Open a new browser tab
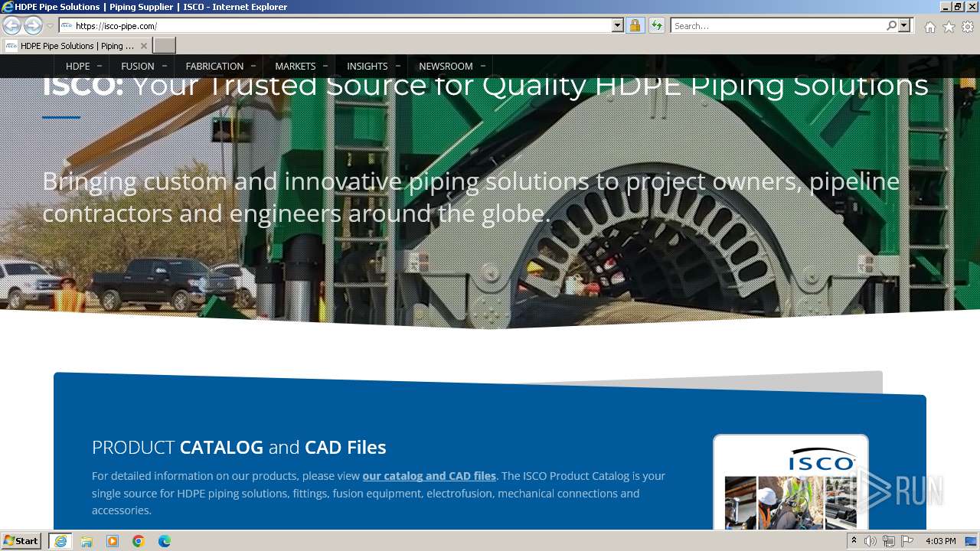 point(165,46)
